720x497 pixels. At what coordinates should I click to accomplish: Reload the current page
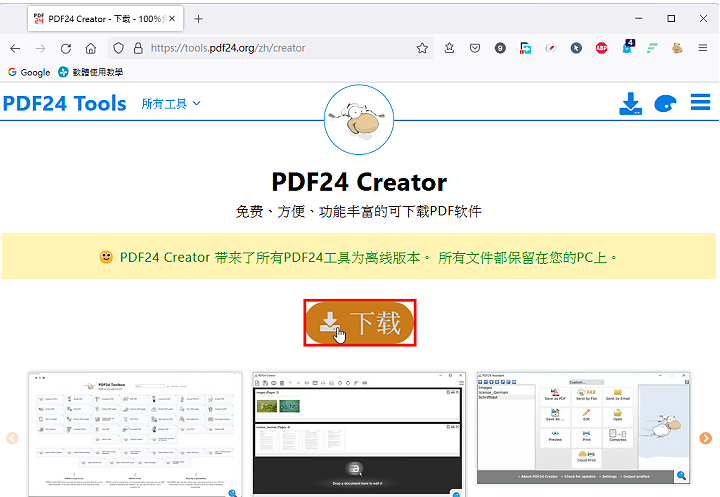[x=66, y=48]
